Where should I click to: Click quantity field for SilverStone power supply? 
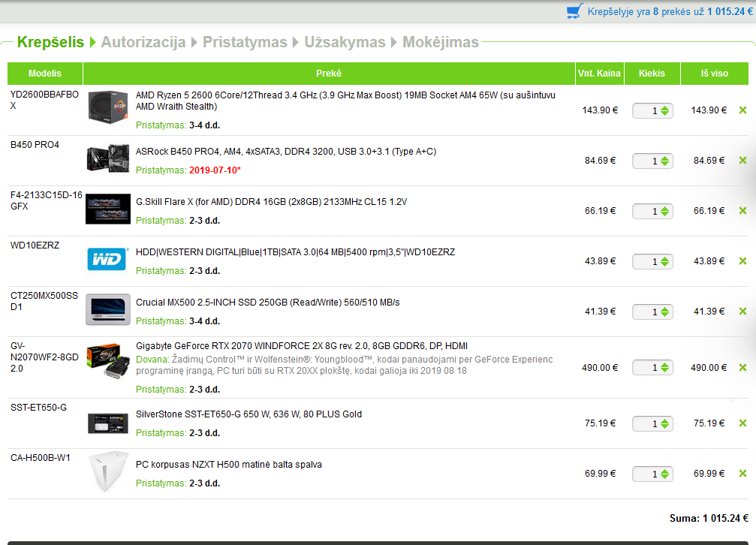point(652,423)
